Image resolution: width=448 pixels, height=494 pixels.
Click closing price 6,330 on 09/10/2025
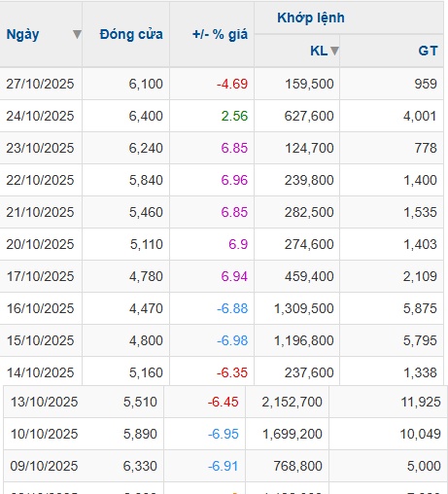(140, 466)
